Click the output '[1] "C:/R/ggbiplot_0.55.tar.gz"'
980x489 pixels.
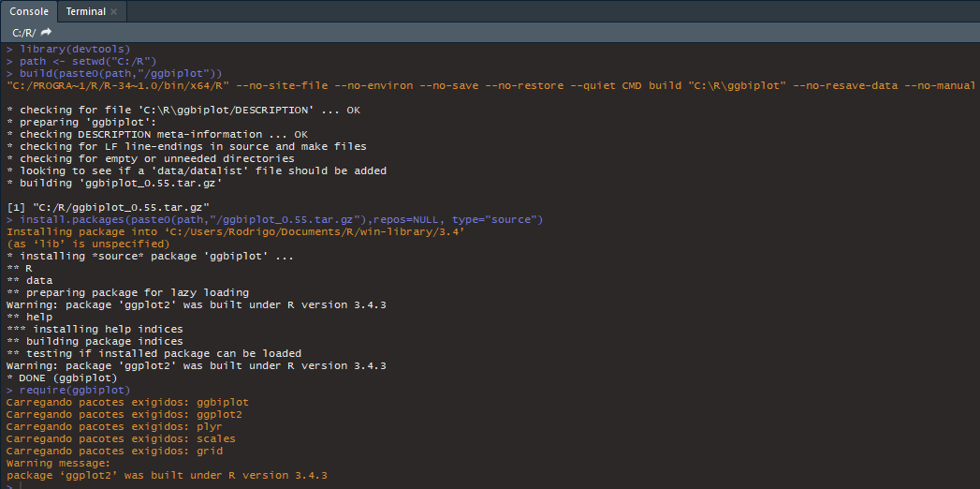pyautogui.click(x=109, y=208)
